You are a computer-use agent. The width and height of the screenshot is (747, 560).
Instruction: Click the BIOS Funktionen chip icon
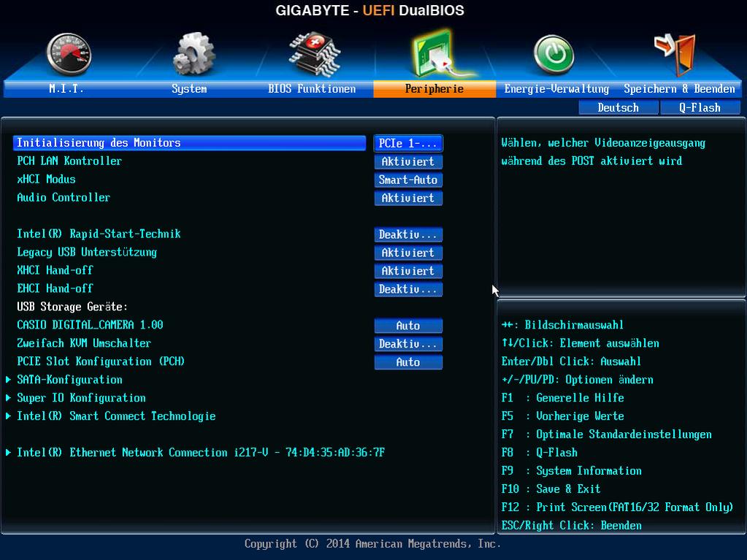coord(314,54)
